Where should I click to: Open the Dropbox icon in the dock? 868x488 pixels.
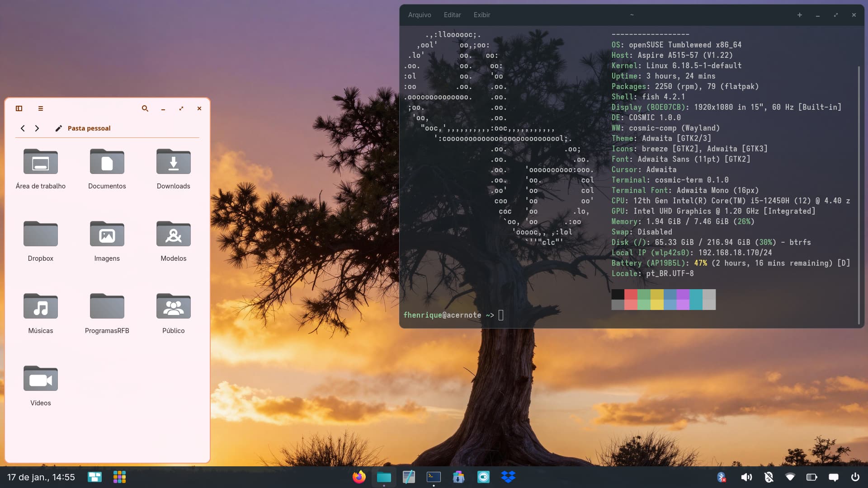(508, 477)
